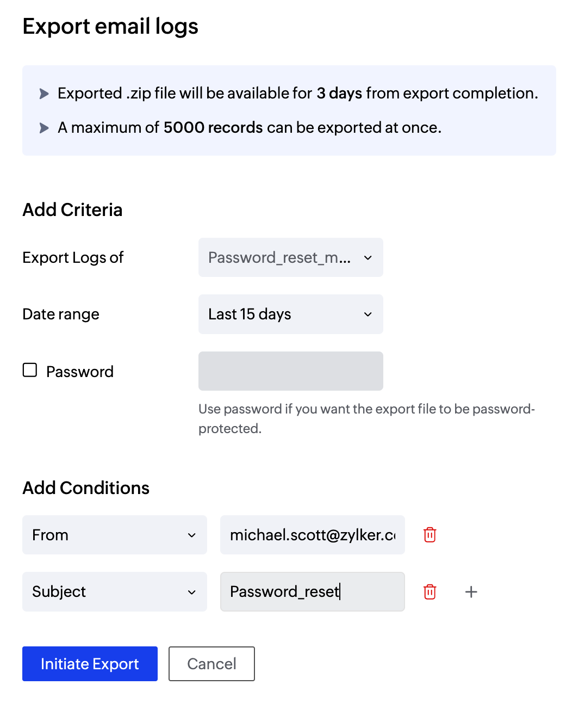Click the Password_reset subject value field

pyautogui.click(x=312, y=591)
